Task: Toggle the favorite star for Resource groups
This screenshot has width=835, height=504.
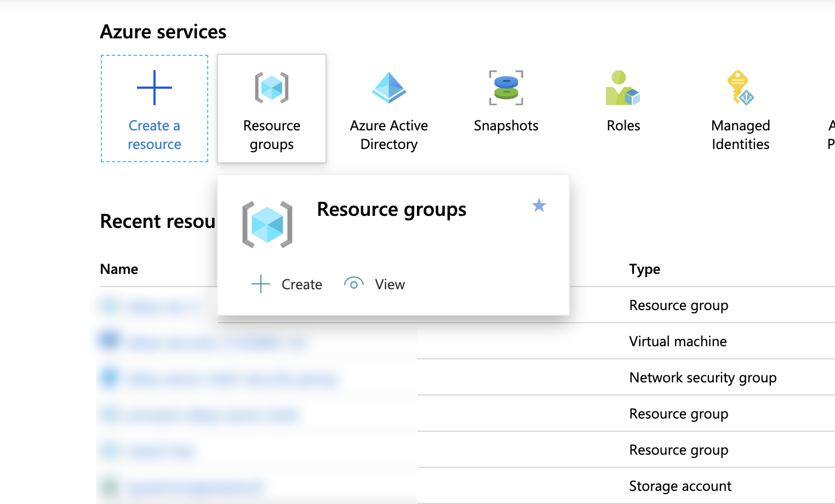Action: 539,205
